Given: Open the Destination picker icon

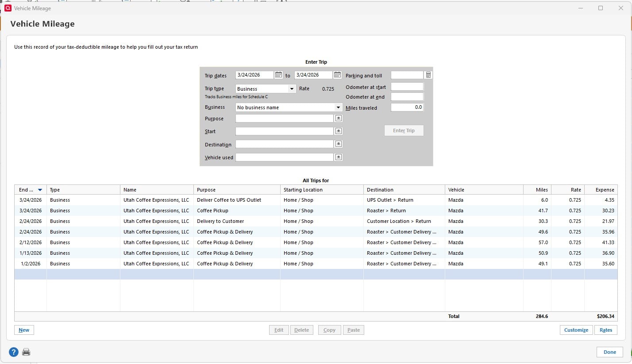Looking at the screenshot, I should coord(338,144).
